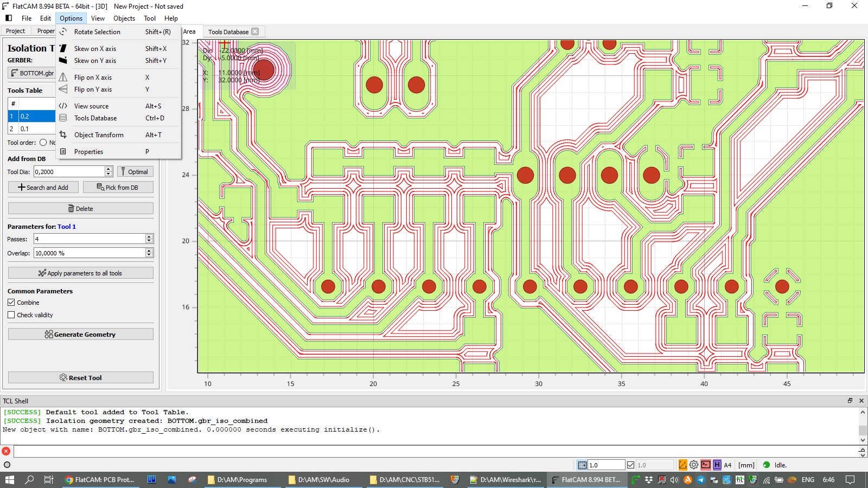Toggle the TCL shell terminal icon
868x488 pixels.
click(705, 465)
